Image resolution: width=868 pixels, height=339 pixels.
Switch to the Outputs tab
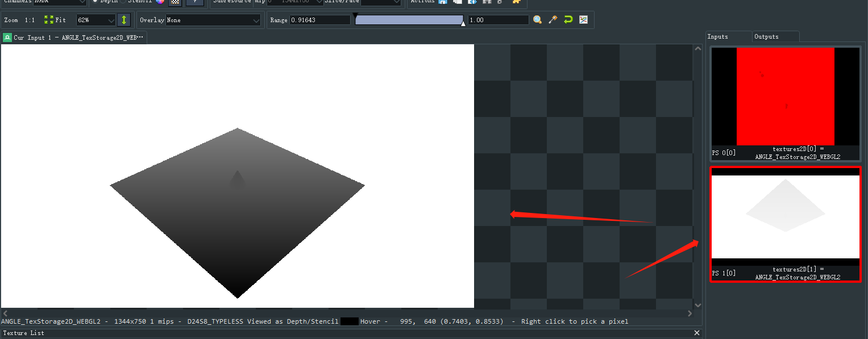[775, 36]
